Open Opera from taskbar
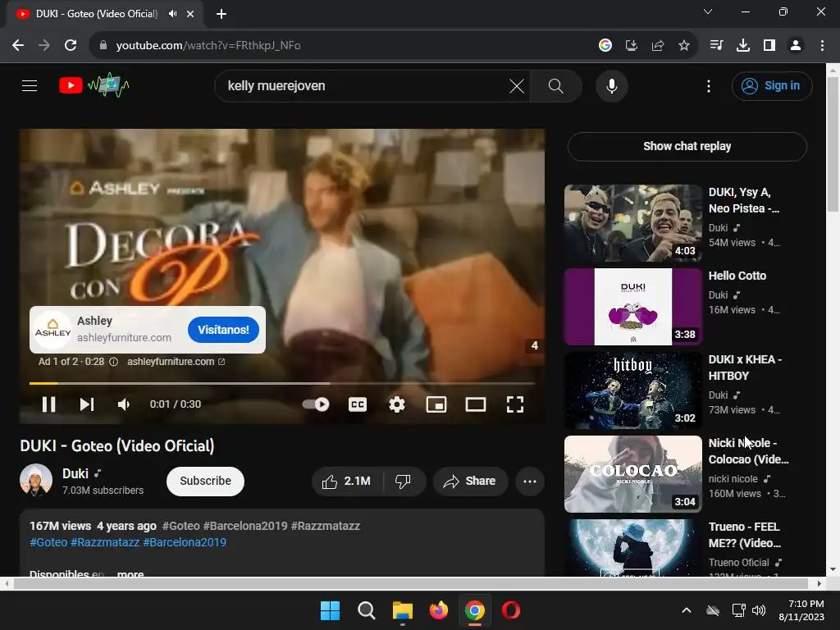The width and height of the screenshot is (840, 630). click(x=511, y=610)
